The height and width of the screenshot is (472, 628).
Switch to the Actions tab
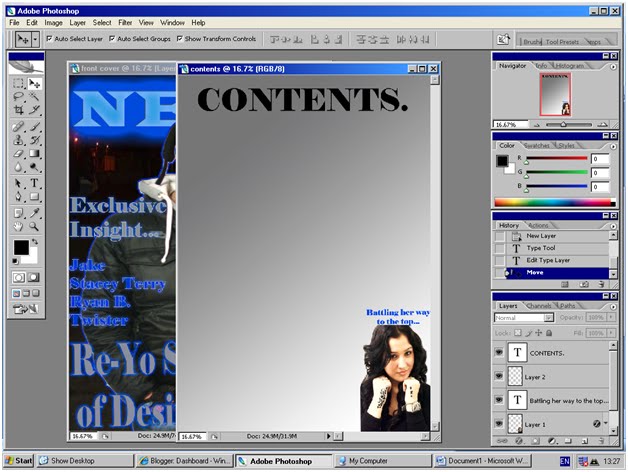538,225
